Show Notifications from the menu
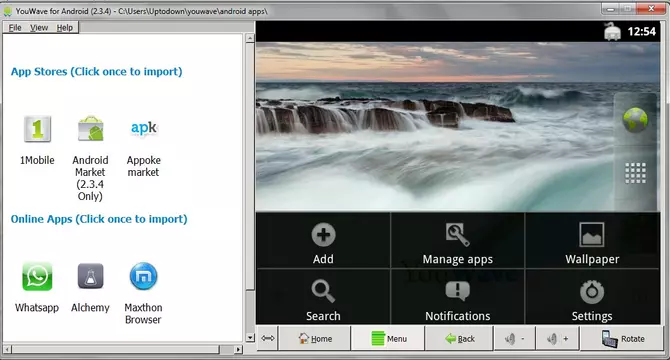Image resolution: width=670 pixels, height=360 pixels. tap(458, 297)
